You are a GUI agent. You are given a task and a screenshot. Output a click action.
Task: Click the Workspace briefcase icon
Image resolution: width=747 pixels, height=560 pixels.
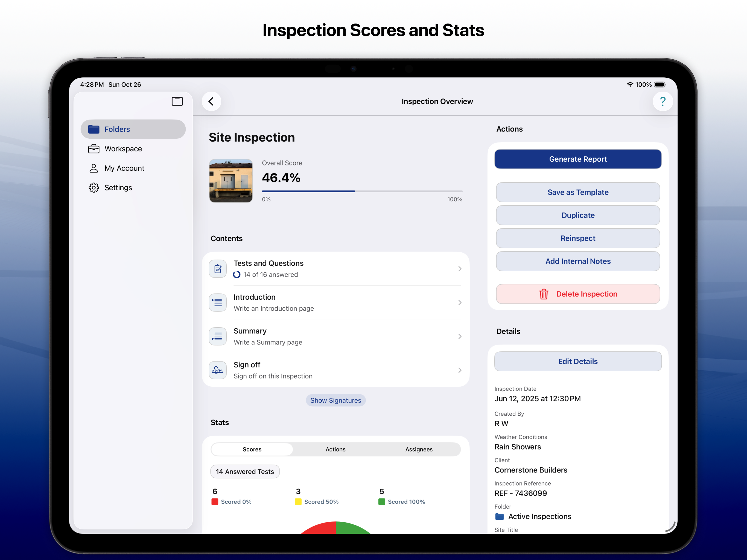94,148
